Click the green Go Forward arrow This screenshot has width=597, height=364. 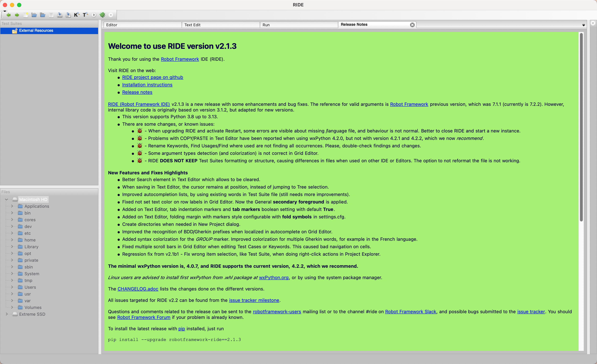17,15
